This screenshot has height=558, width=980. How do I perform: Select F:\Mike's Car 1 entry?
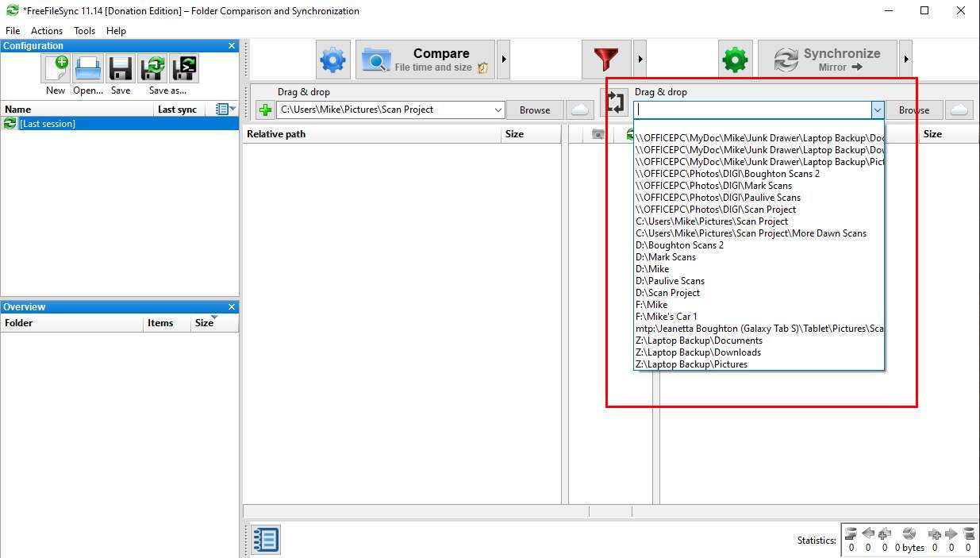[759, 317]
